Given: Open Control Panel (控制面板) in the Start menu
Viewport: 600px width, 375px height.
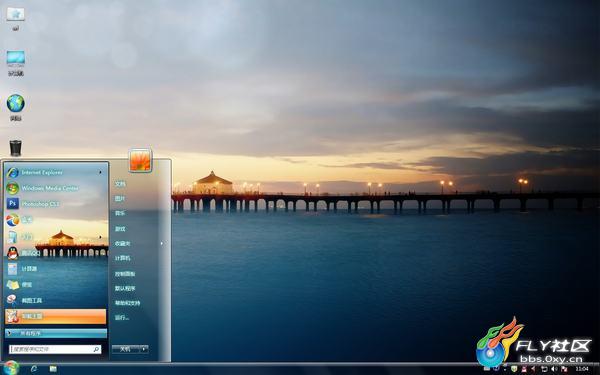Looking at the screenshot, I should click(x=125, y=274).
